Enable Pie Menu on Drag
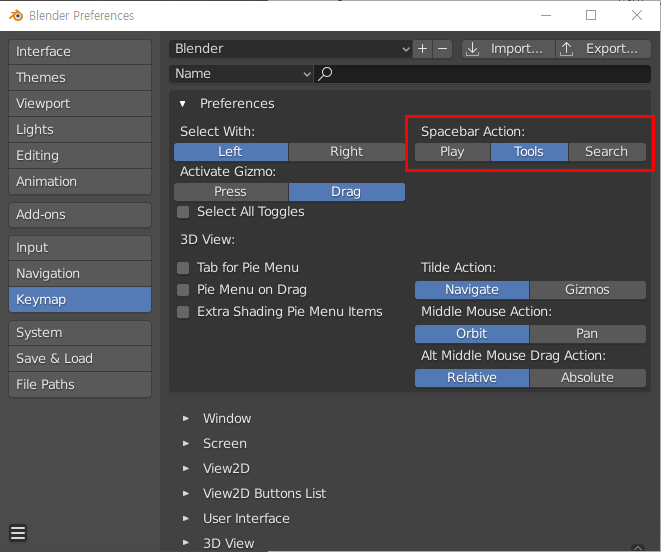Screen dimensions: 661x552 [183, 290]
